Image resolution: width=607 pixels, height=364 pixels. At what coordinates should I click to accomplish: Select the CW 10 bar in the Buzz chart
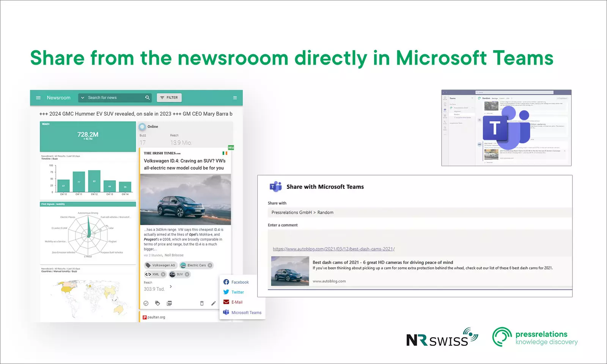click(x=63, y=186)
